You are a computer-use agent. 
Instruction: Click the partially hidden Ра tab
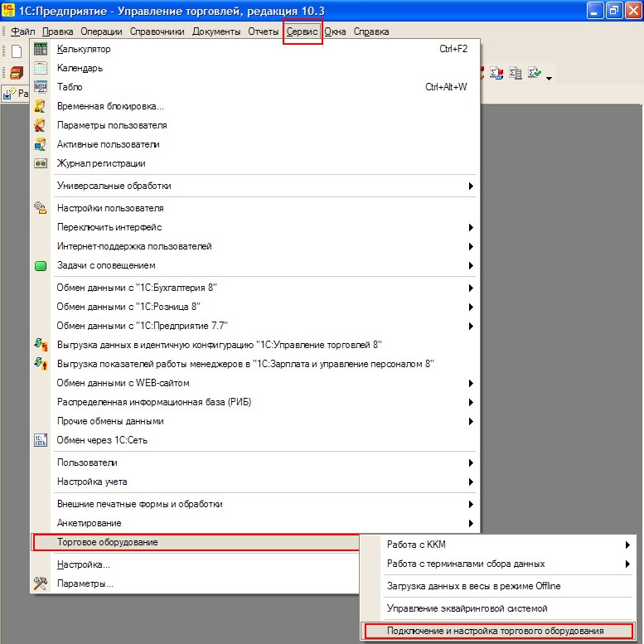pyautogui.click(x=16, y=94)
